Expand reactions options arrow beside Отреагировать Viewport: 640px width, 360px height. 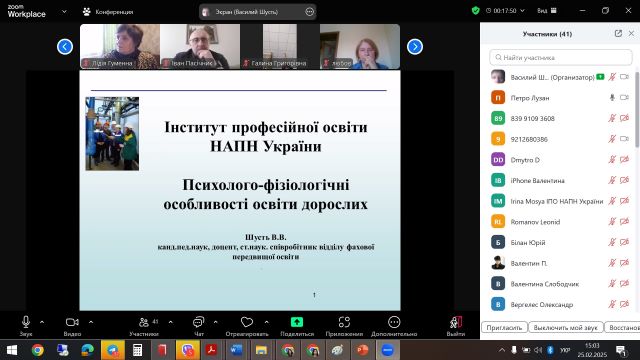click(267, 322)
